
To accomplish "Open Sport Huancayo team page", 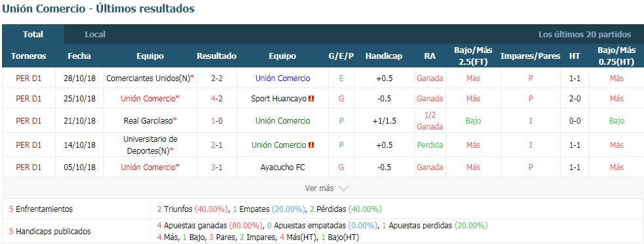I will click(278, 98).
